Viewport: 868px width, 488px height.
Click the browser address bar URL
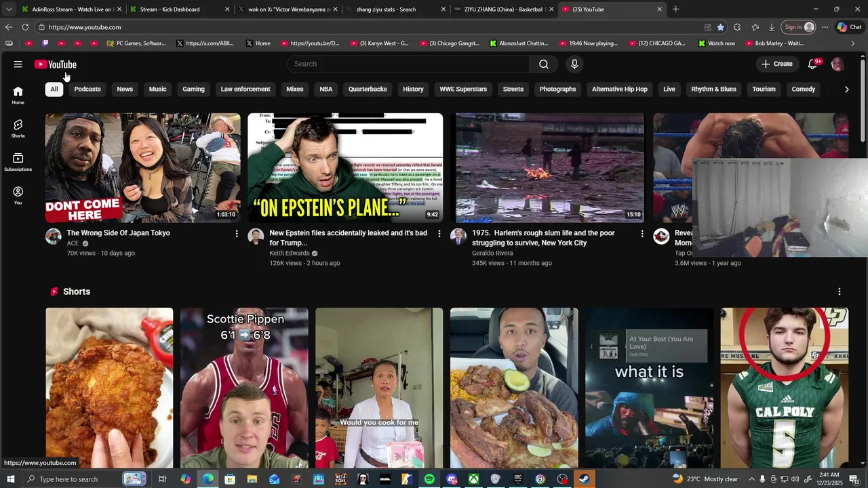click(x=85, y=27)
